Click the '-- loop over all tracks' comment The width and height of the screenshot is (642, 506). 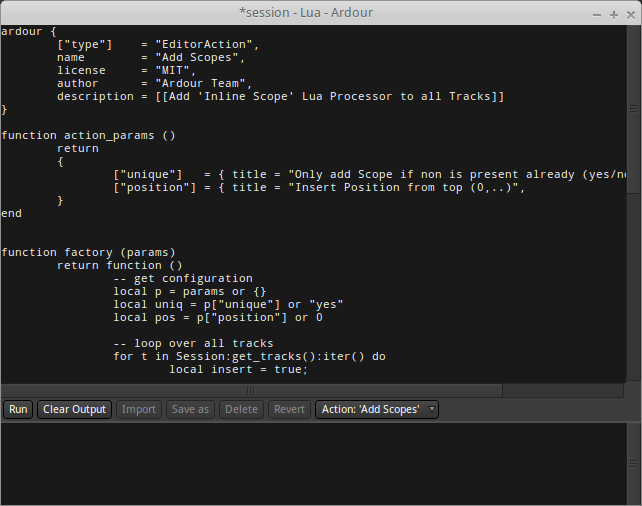(193, 343)
